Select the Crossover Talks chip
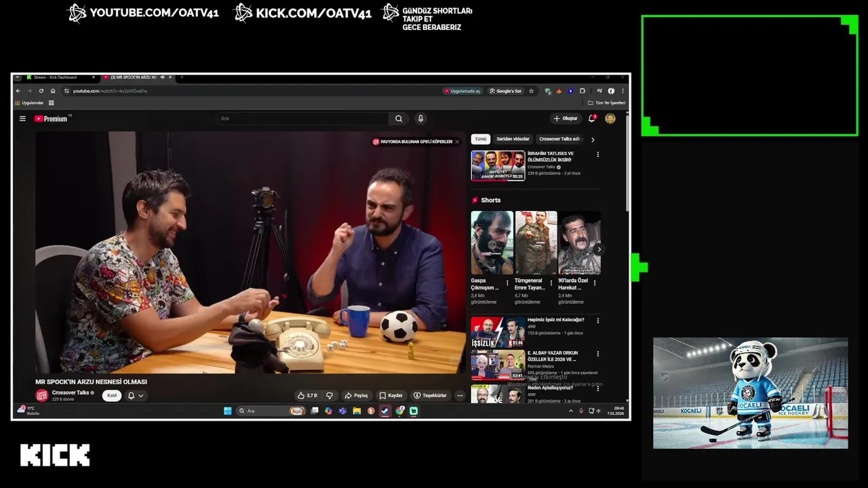Screen dimensions: 868x488 tap(560, 139)
